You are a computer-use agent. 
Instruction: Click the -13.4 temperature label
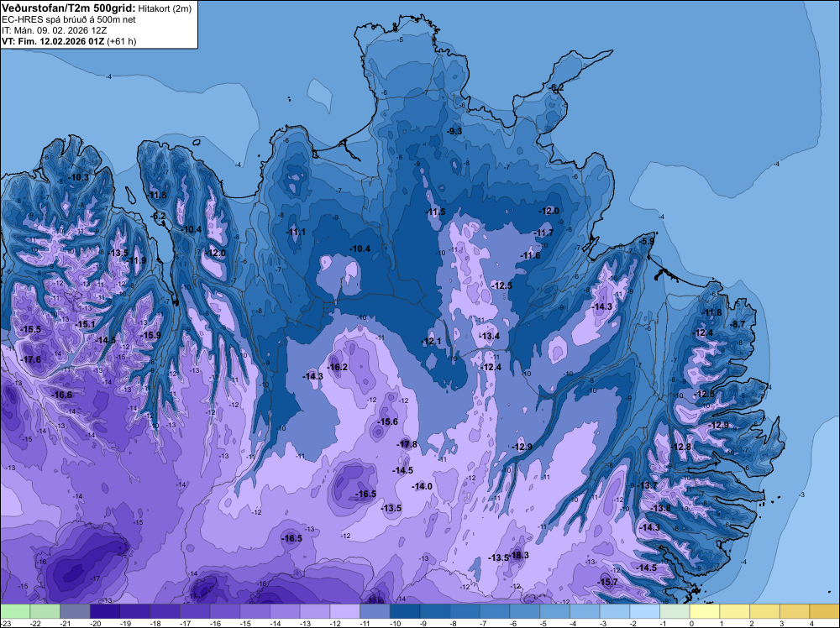point(489,336)
